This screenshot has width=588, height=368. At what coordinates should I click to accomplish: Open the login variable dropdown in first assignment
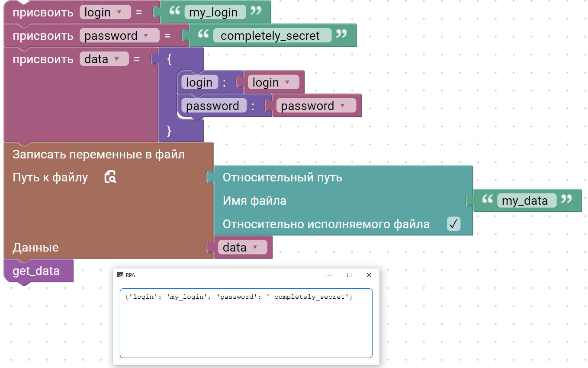point(119,13)
